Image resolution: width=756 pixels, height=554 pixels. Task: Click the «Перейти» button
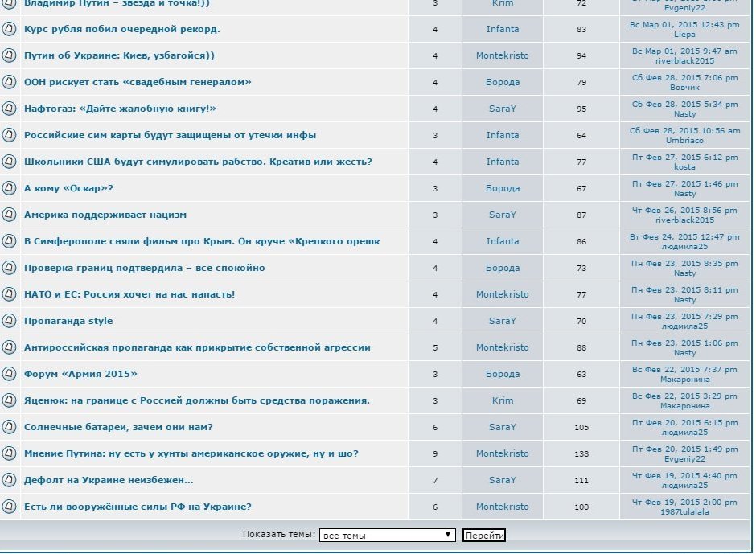tap(484, 536)
